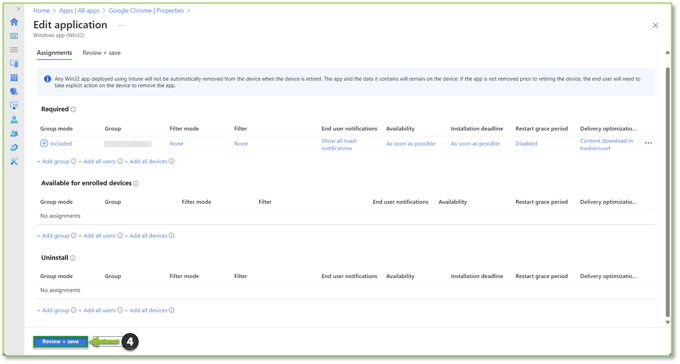Screen dimensions: 680x364
Task: Open All services list icon
Action: click(x=14, y=50)
